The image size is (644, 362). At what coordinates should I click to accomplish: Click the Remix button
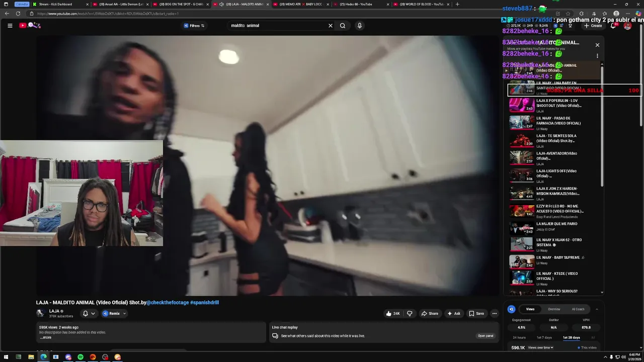(x=112, y=313)
